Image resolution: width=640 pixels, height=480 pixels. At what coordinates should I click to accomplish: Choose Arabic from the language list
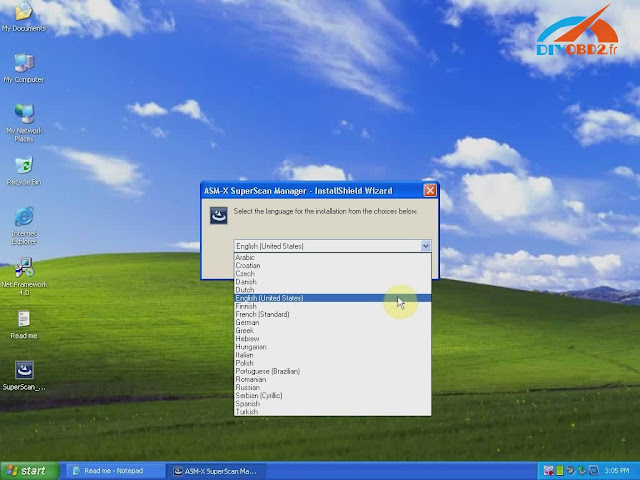332,258
